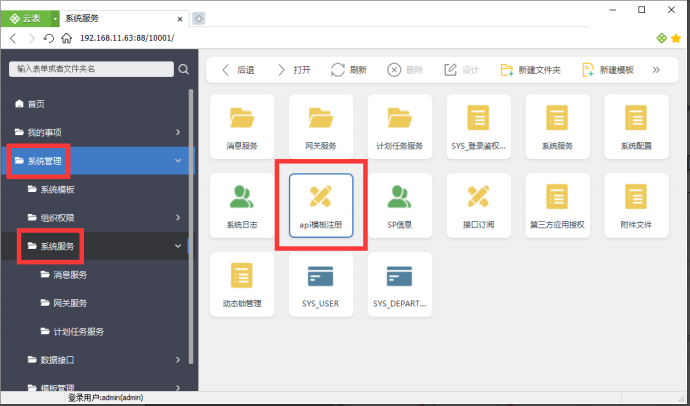Go forward with browser forward arrow
The height and width of the screenshot is (406, 690).
coord(31,38)
